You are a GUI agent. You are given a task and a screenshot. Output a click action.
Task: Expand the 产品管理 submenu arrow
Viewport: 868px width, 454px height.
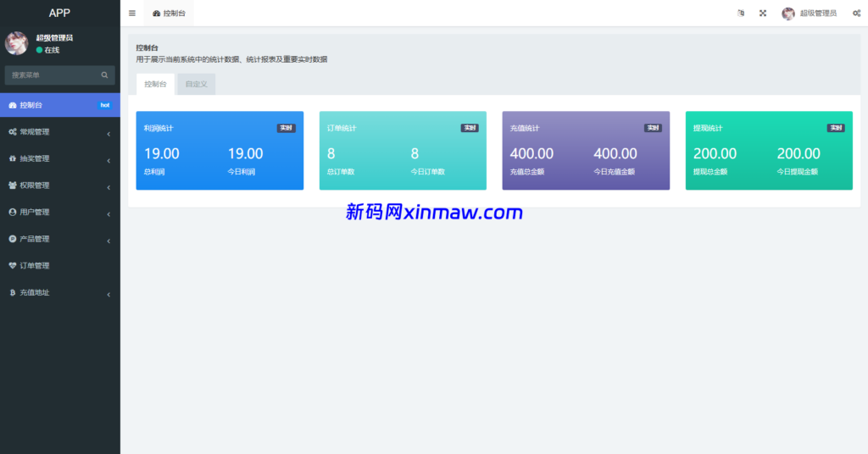[x=108, y=241]
